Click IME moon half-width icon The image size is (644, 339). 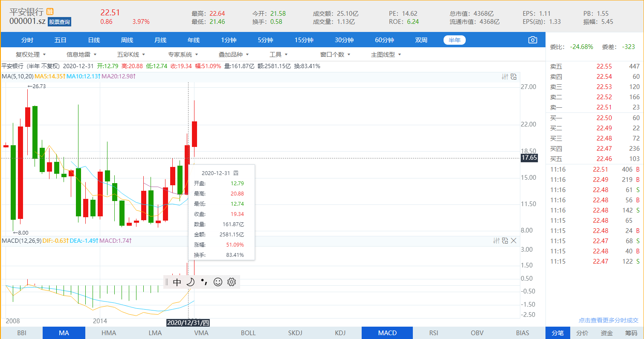pos(191,282)
